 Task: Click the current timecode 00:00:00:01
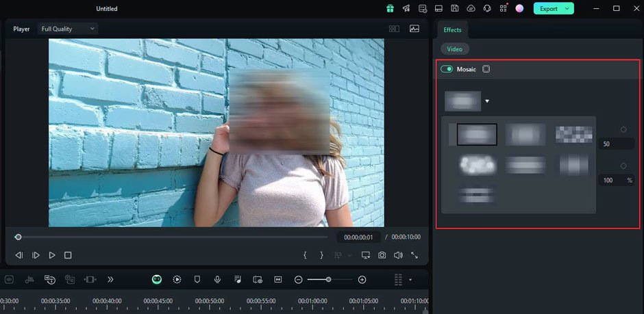tap(358, 237)
